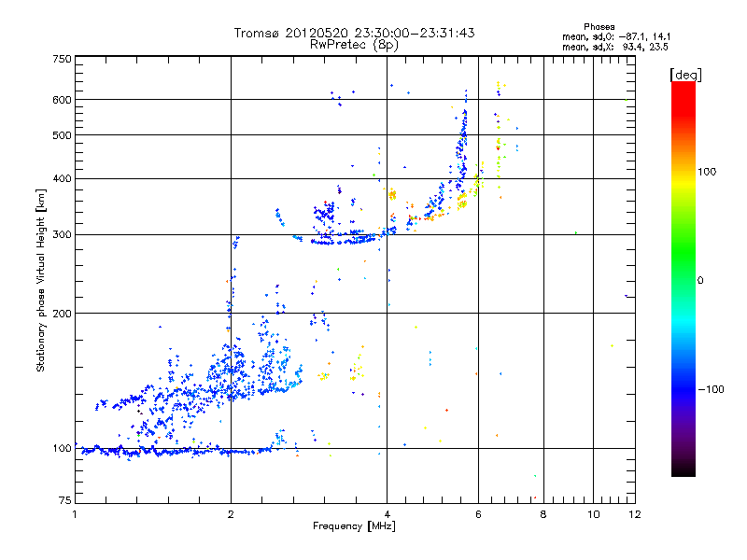Click the x-axis tick label '6'
747x560 pixels.
[x=478, y=514]
